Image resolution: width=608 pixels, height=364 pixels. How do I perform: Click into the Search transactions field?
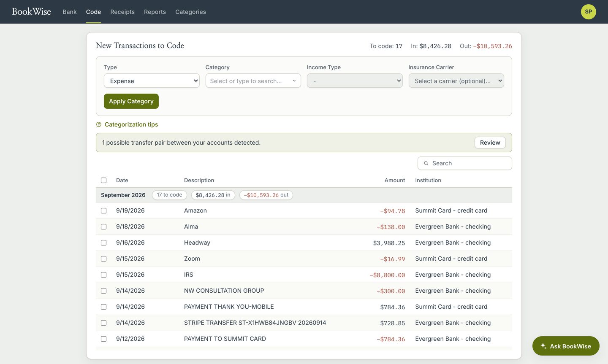click(x=464, y=163)
